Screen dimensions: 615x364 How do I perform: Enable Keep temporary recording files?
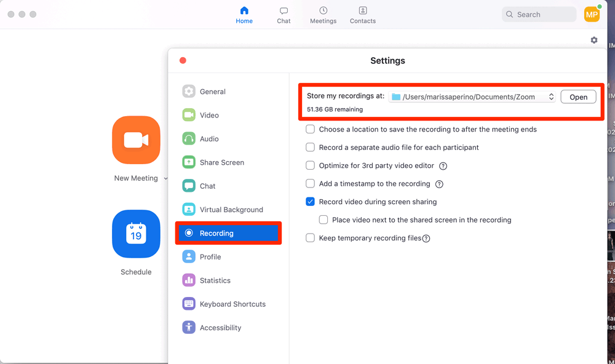coord(310,238)
